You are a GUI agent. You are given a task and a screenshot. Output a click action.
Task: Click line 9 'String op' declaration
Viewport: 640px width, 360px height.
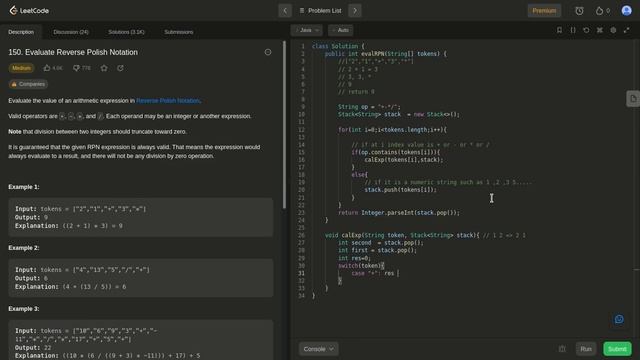369,107
